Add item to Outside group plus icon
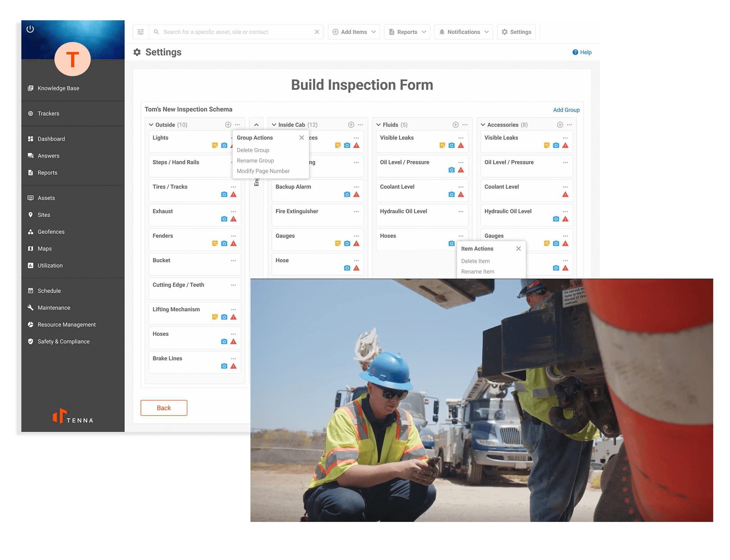730x560 pixels. [x=228, y=125]
